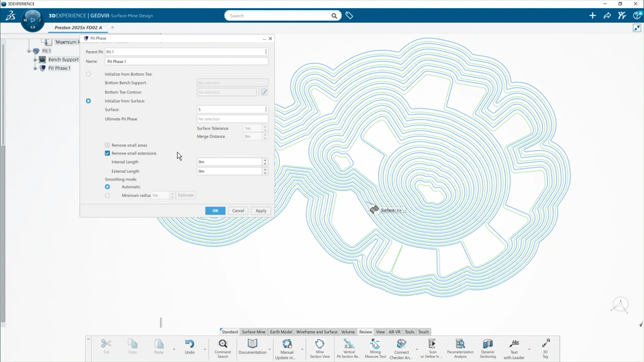
Task: Open Paste options dropdown arrow
Action: (174, 349)
